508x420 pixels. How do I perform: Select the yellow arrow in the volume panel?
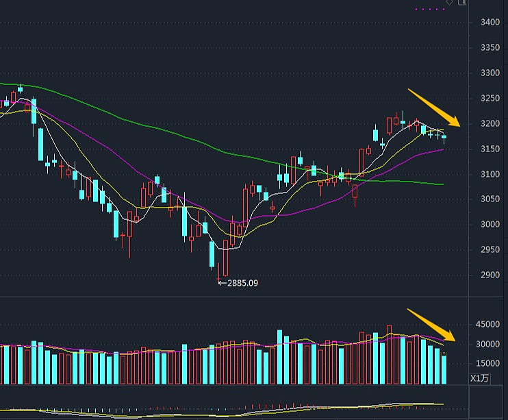coord(433,325)
